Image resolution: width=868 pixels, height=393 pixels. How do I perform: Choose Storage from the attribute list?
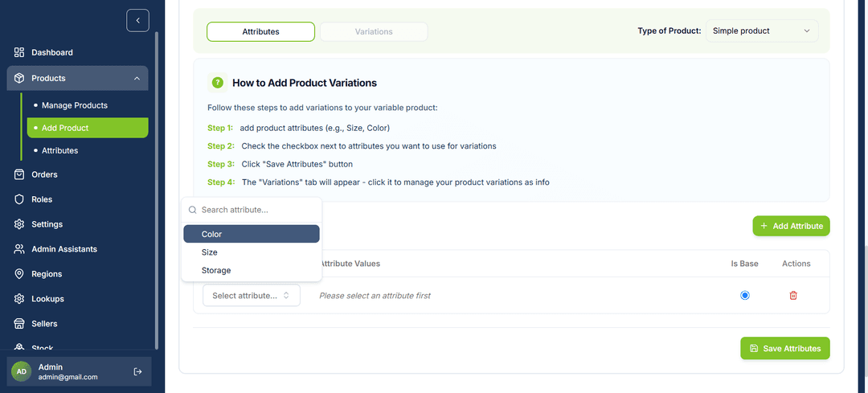pos(252,271)
